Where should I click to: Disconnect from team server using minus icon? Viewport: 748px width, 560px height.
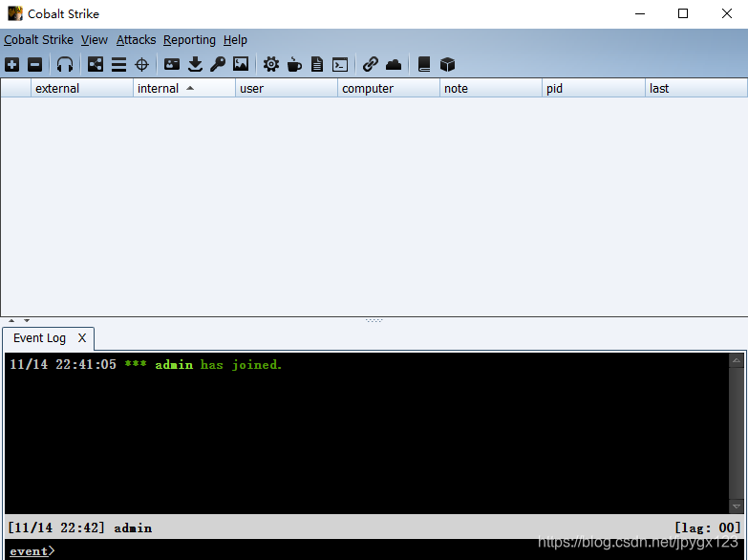pos(34,64)
